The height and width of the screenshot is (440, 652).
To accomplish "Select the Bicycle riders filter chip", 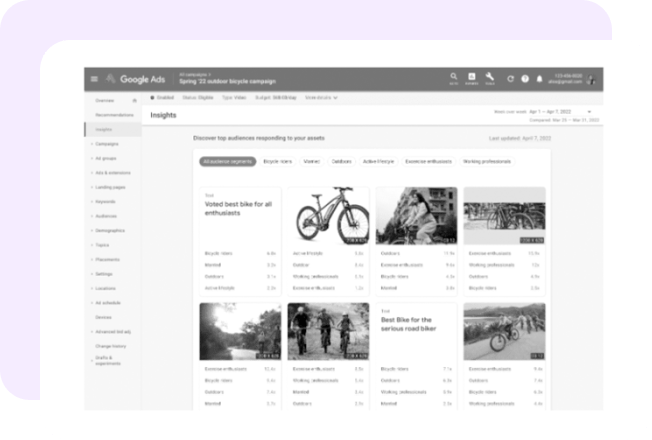I will 277,160.
